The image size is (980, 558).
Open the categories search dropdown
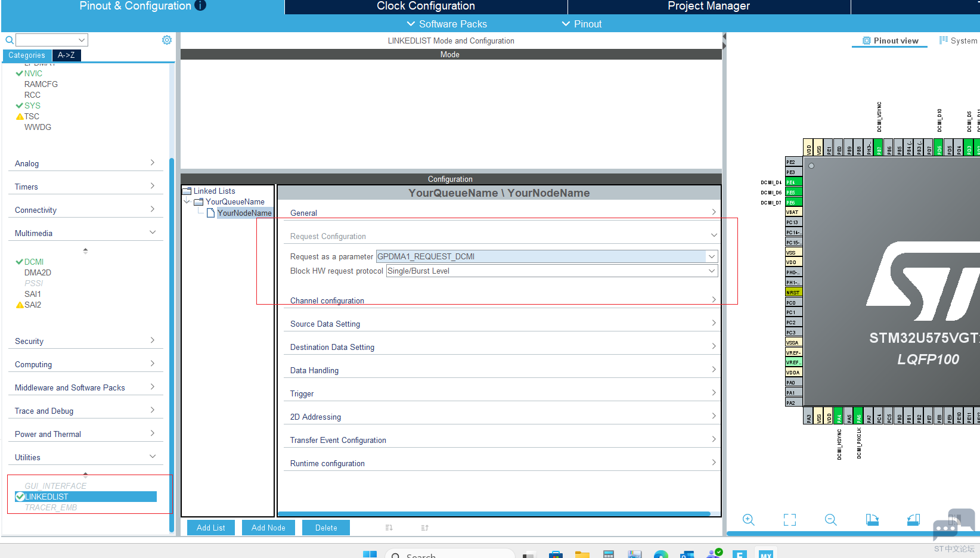(x=82, y=40)
